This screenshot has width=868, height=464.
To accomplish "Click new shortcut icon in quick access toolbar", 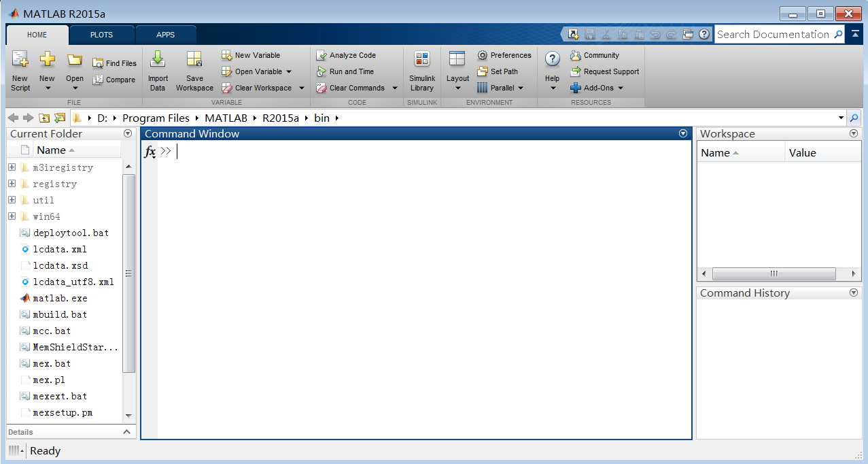I will point(574,34).
